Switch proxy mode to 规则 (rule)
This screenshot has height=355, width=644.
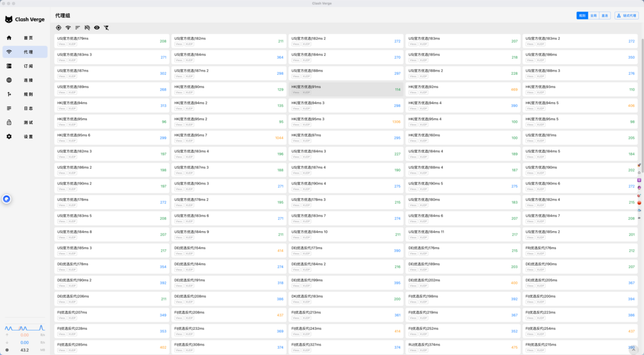point(582,15)
